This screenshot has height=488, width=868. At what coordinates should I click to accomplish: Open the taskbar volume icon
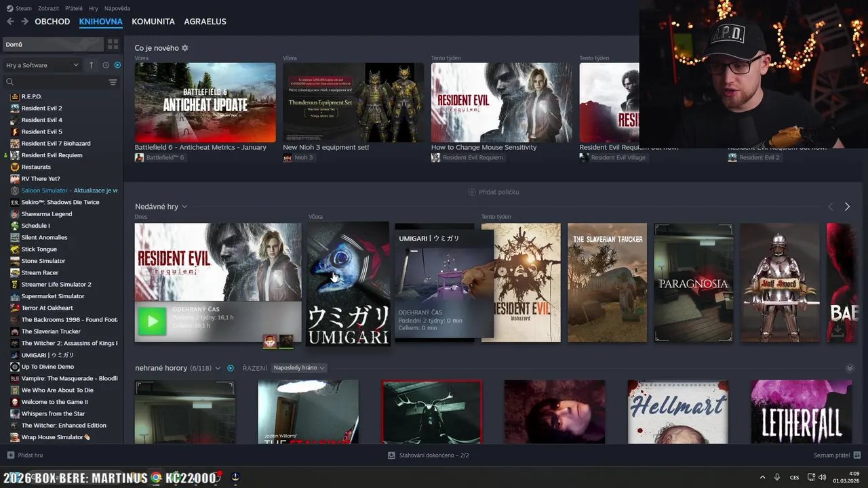pyautogui.click(x=823, y=477)
